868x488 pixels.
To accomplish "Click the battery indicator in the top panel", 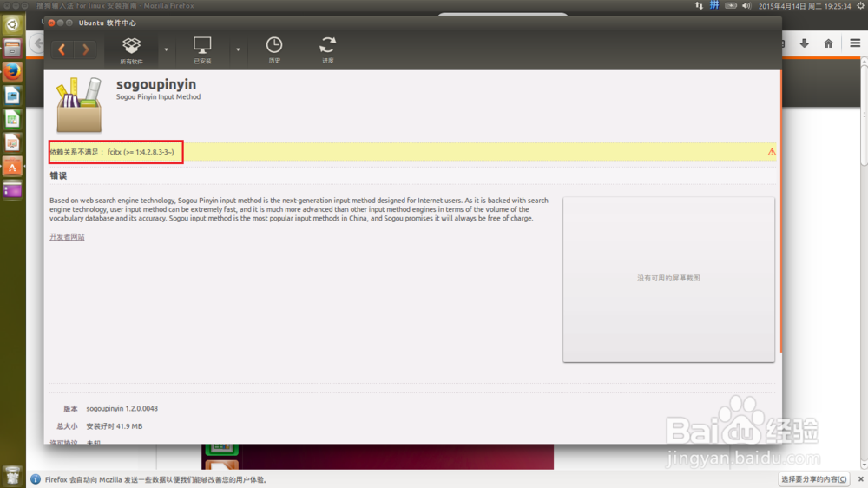I will 731,5.
